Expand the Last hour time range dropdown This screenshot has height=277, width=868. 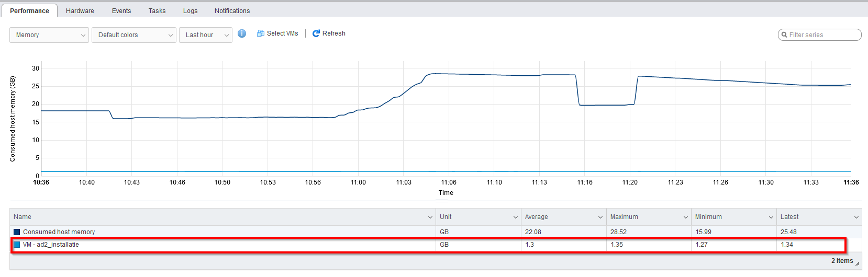(x=205, y=35)
